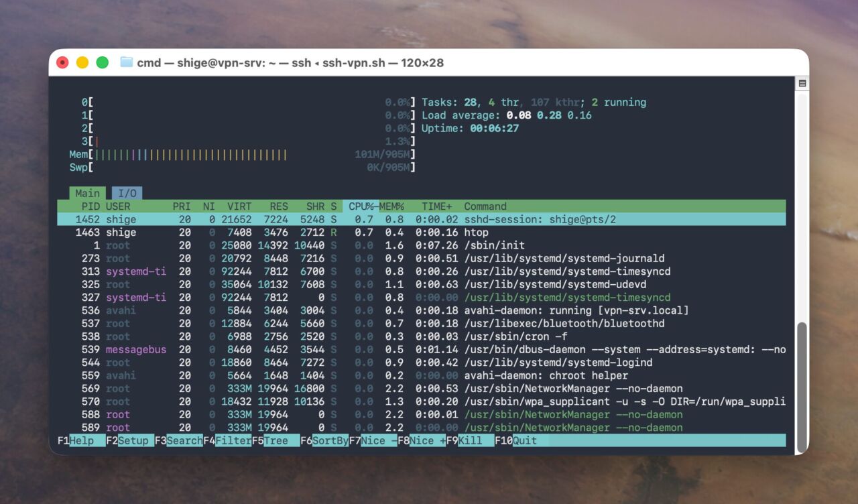The height and width of the screenshot is (504, 858).
Task: Sort by the MEM% column header
Action: click(391, 206)
